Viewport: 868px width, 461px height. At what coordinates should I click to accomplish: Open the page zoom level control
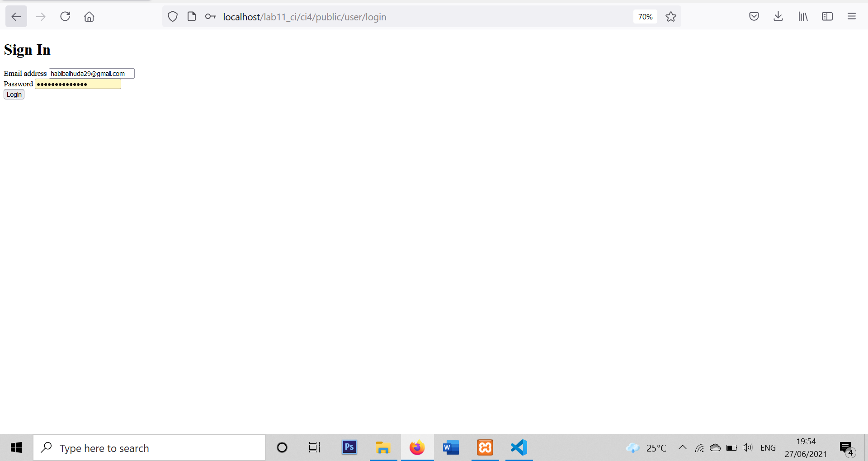tap(645, 16)
